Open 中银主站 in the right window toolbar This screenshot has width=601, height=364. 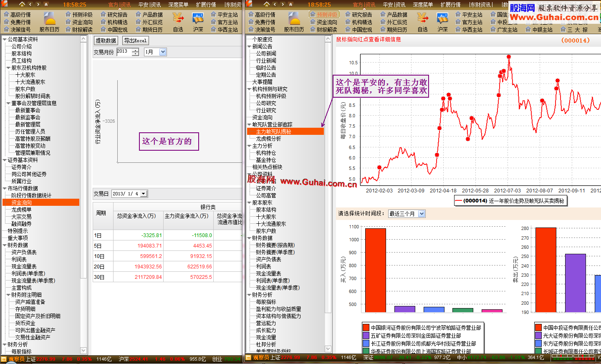coord(539,30)
